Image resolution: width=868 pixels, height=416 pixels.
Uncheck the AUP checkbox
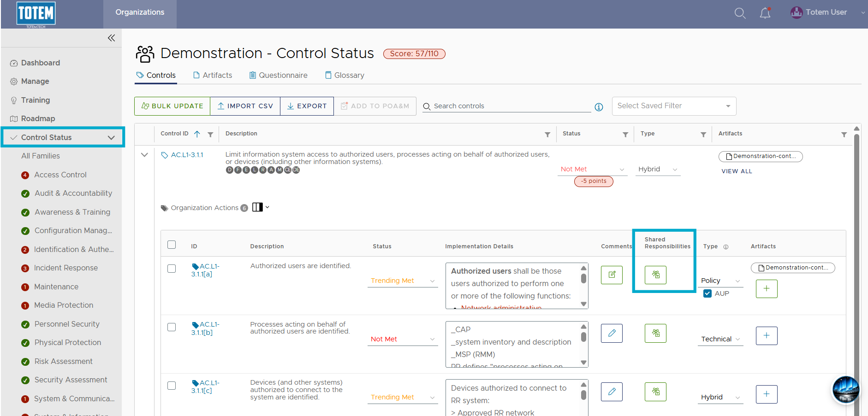click(x=707, y=293)
